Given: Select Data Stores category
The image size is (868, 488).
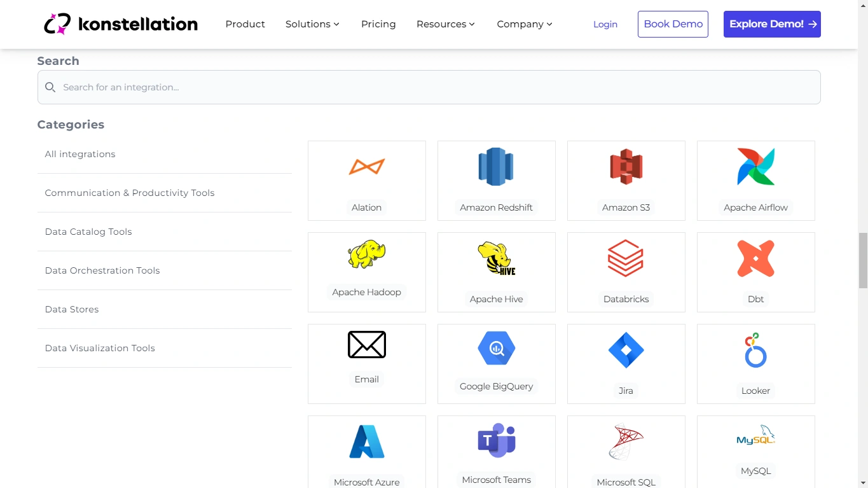Looking at the screenshot, I should tap(165, 309).
